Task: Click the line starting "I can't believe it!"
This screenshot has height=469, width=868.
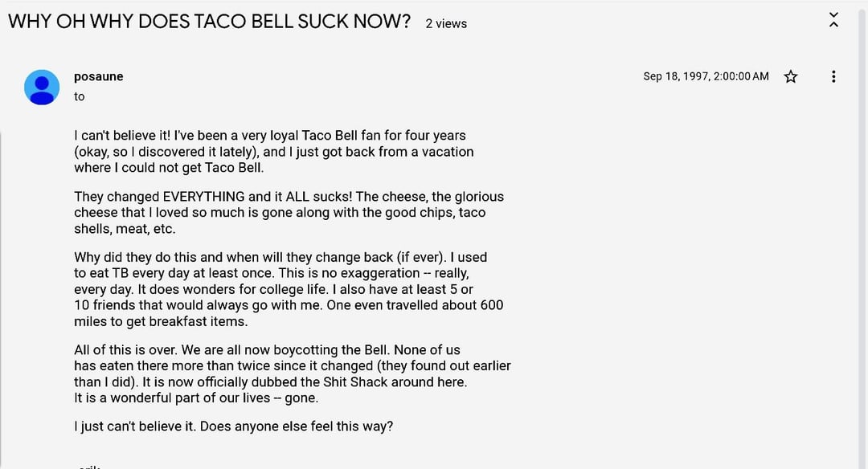Action: [x=269, y=136]
